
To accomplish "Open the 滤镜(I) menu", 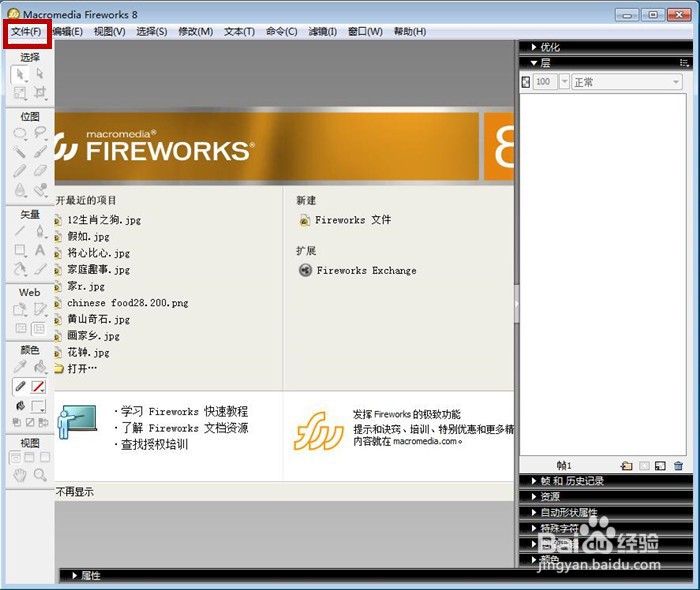I will 323,32.
